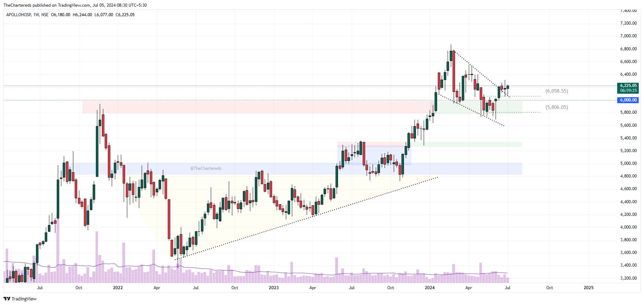The width and height of the screenshot is (644, 305).
Task: Click the low value L6,077.00
Action: pos(104,15)
